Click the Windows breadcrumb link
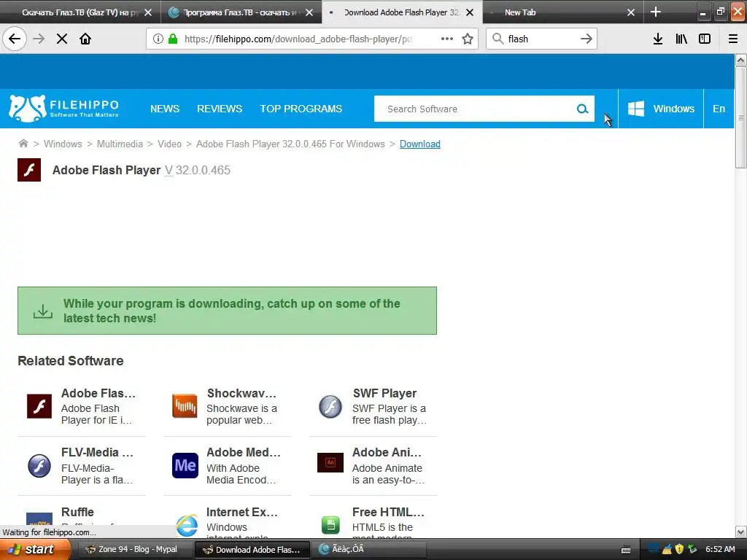The width and height of the screenshot is (747, 560). 63,144
